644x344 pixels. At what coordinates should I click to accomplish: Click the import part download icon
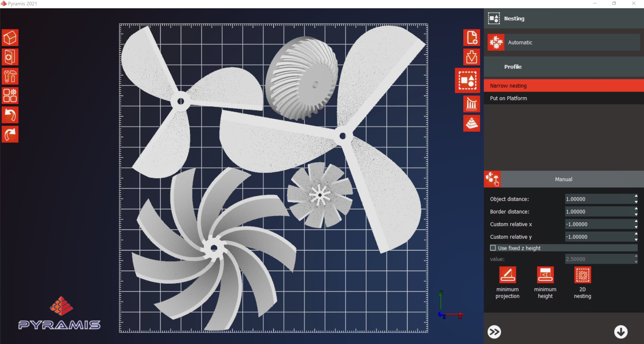pyautogui.click(x=471, y=57)
